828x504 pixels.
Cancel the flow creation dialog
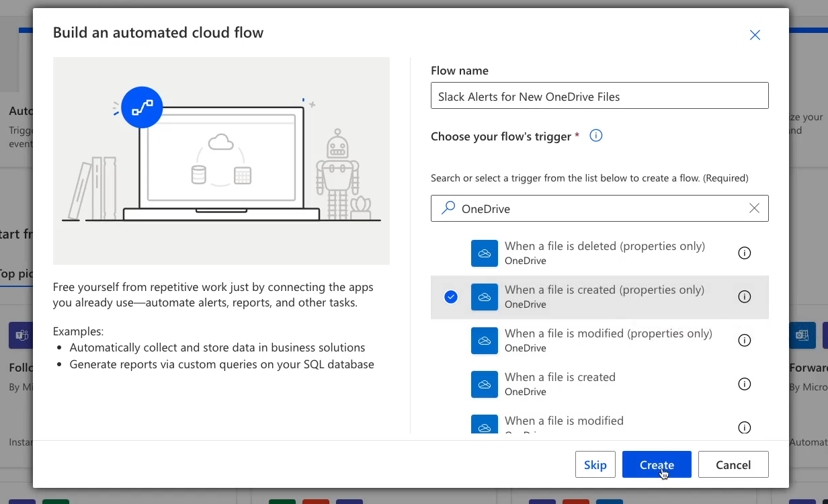(x=733, y=464)
